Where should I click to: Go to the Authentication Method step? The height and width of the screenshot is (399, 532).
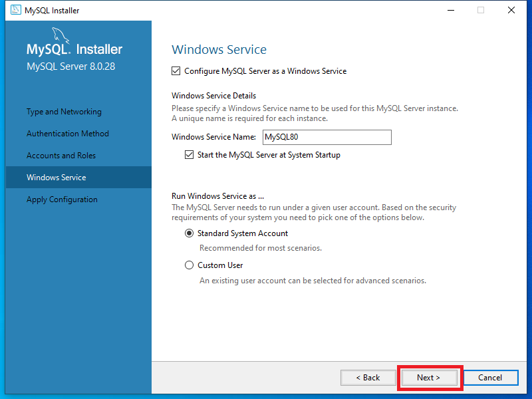coord(68,134)
